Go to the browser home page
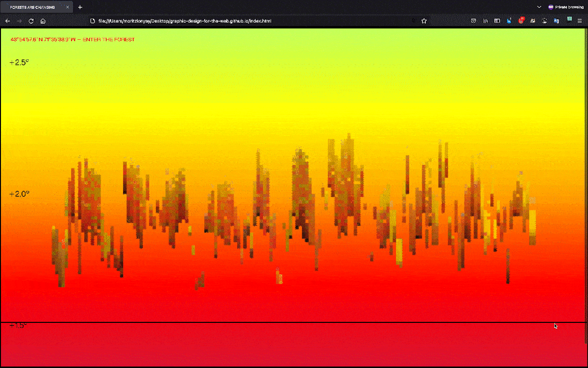The width and height of the screenshot is (588, 368). click(x=43, y=21)
